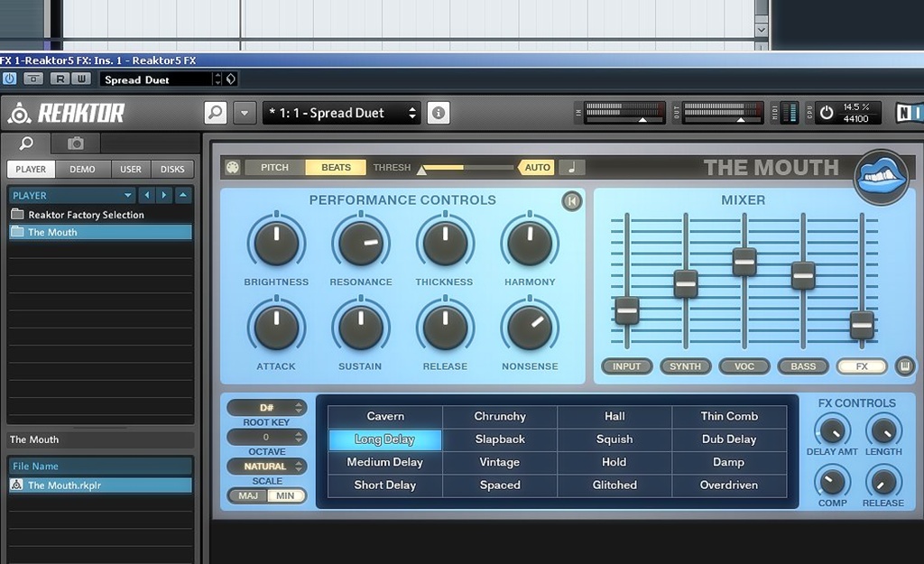Enable the R read automation button
This screenshot has width=924, height=564.
pos(60,79)
